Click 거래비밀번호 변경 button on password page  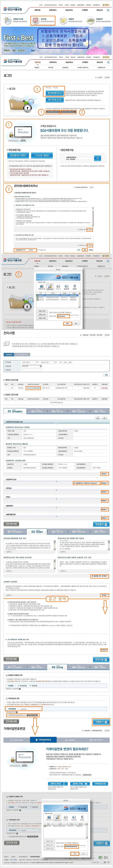point(100,784)
